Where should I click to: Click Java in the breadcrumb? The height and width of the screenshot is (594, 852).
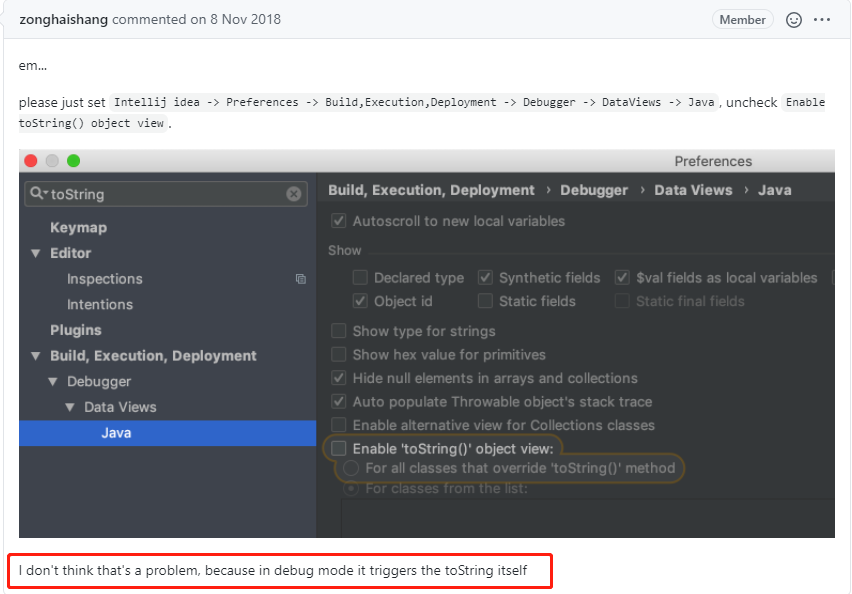[x=775, y=190]
